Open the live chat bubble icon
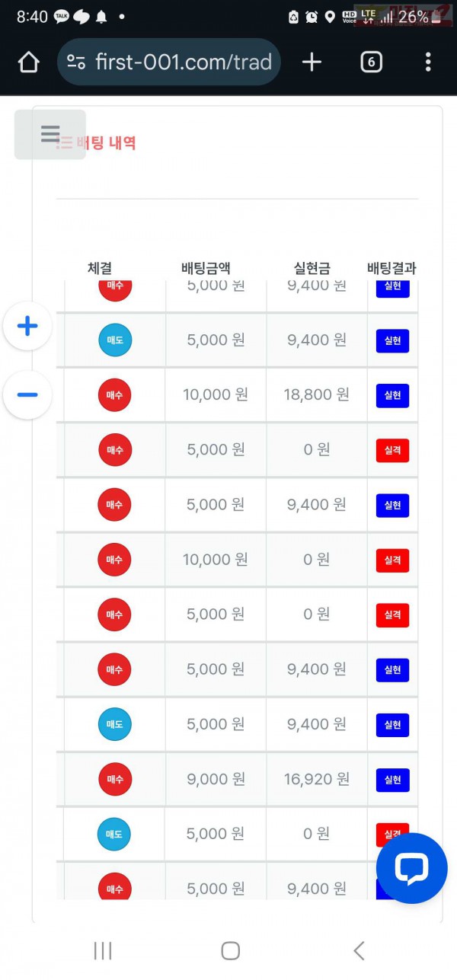 tap(411, 867)
